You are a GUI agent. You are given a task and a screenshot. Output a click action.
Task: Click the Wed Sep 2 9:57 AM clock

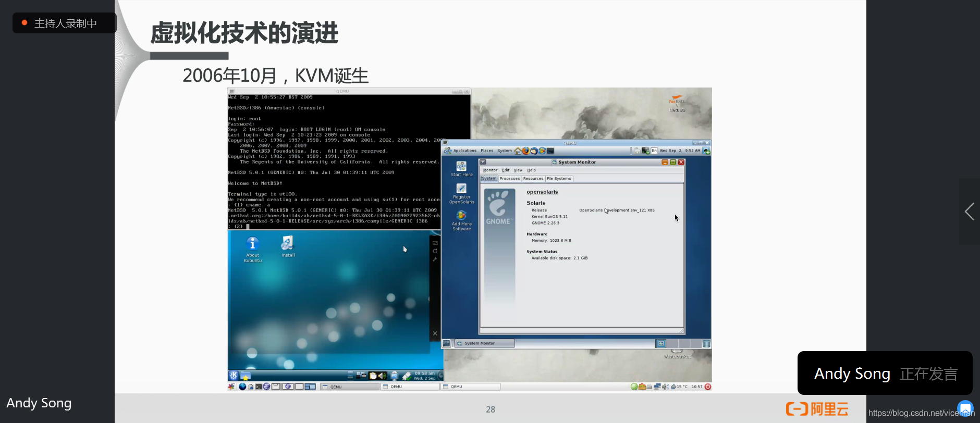tap(680, 151)
